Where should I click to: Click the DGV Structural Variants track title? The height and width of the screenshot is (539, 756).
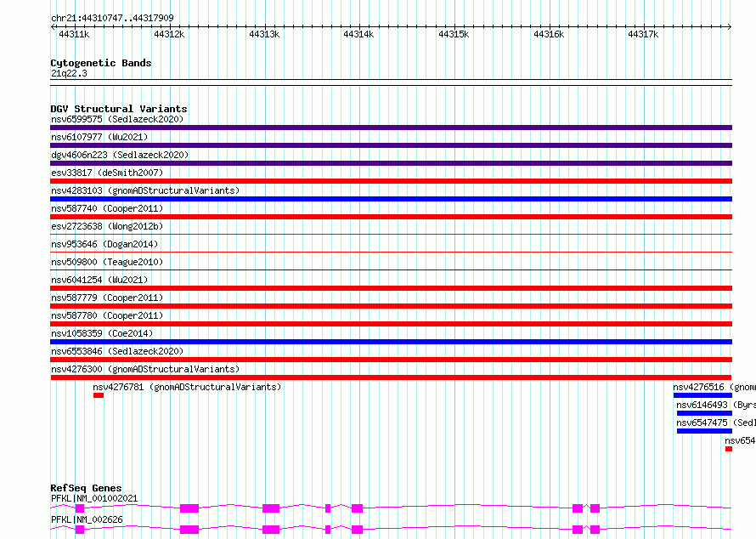[x=119, y=109]
